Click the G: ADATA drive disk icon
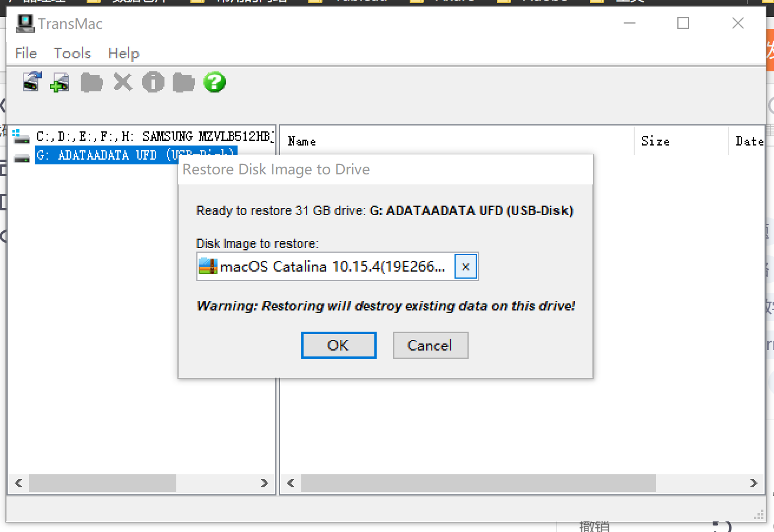This screenshot has height=532, width=774. click(22, 157)
